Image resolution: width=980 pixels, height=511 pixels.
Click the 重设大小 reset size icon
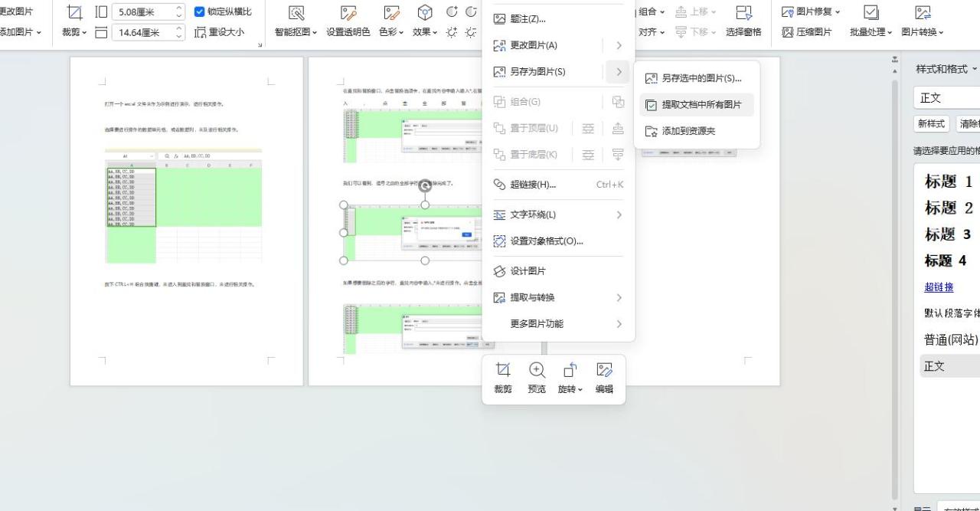point(220,31)
